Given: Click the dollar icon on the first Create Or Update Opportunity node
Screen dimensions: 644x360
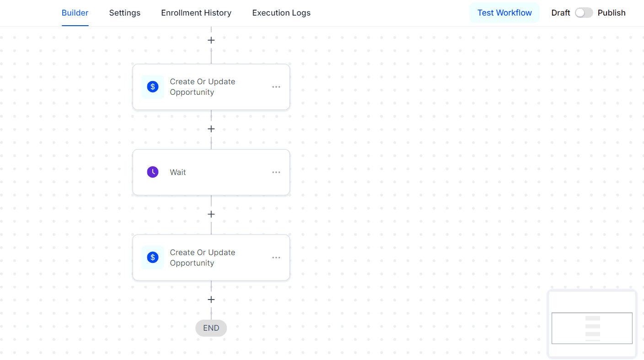Looking at the screenshot, I should pyautogui.click(x=153, y=87).
